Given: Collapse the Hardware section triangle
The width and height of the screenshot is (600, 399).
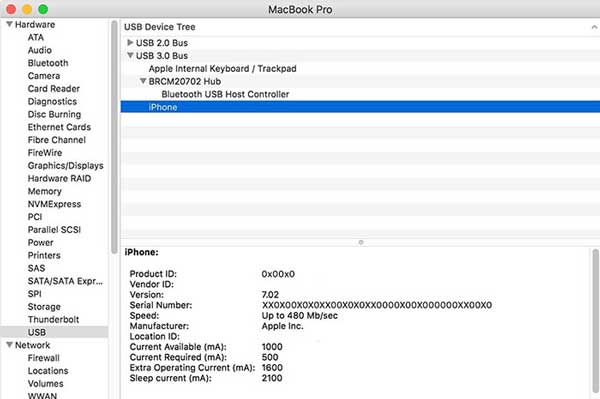Looking at the screenshot, I should point(10,24).
